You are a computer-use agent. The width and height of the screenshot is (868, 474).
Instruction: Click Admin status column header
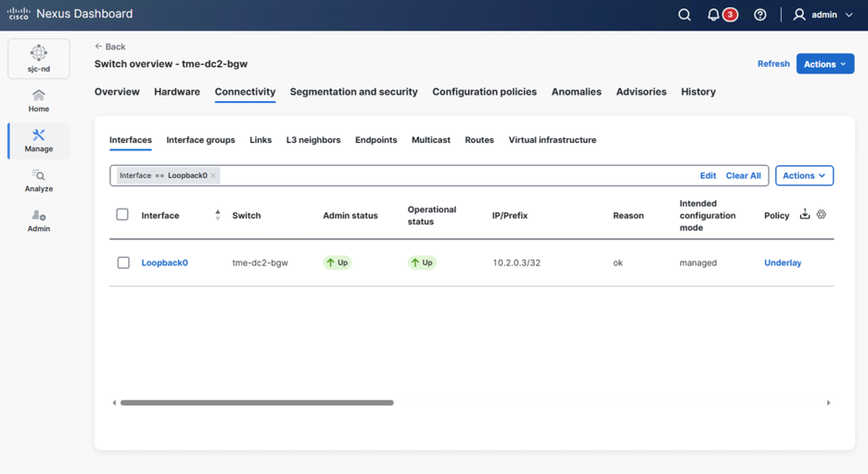tap(351, 215)
